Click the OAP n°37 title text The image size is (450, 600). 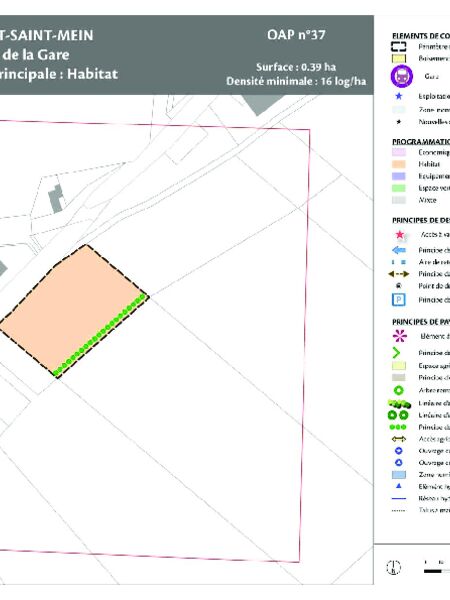coord(296,35)
